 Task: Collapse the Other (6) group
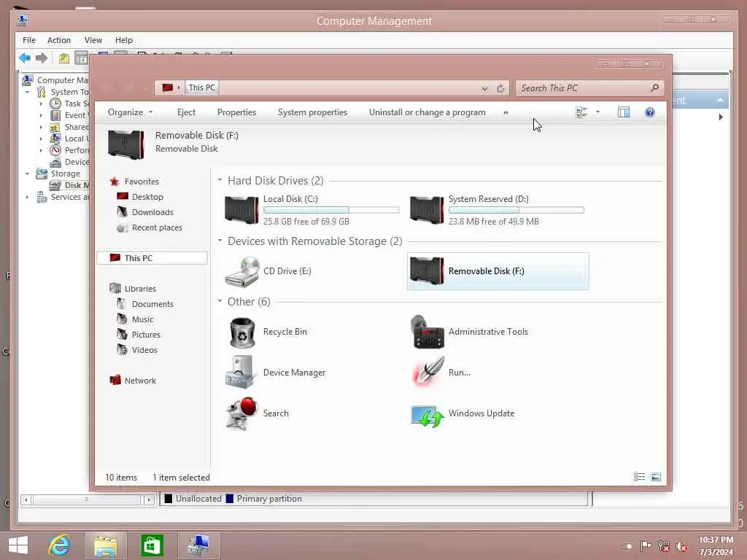click(220, 301)
